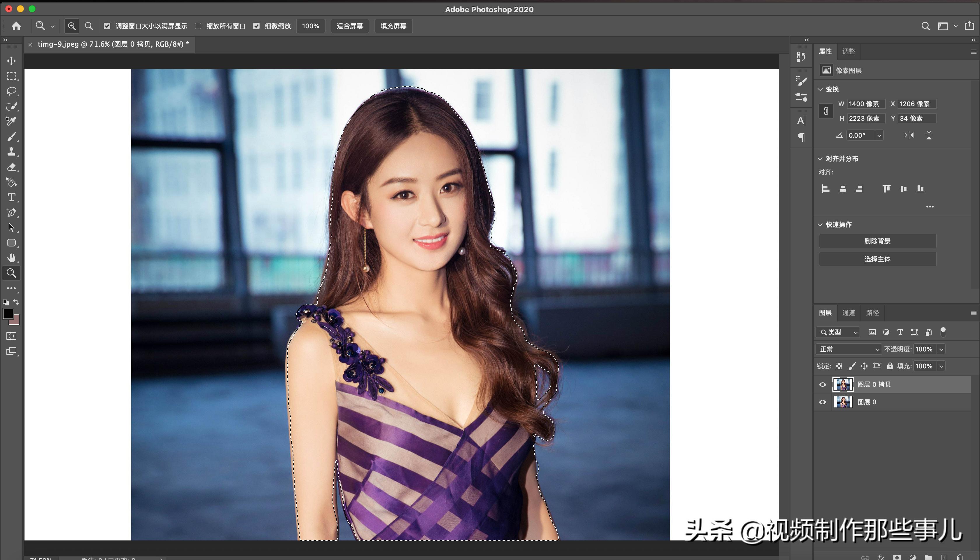
Task: Click the 适合屏幕 button
Action: point(350,26)
